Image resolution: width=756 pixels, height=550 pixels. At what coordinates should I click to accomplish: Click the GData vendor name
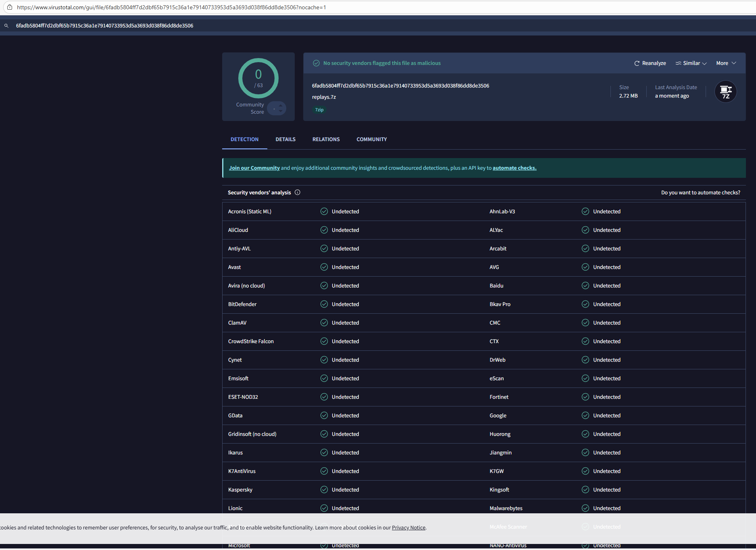(235, 415)
